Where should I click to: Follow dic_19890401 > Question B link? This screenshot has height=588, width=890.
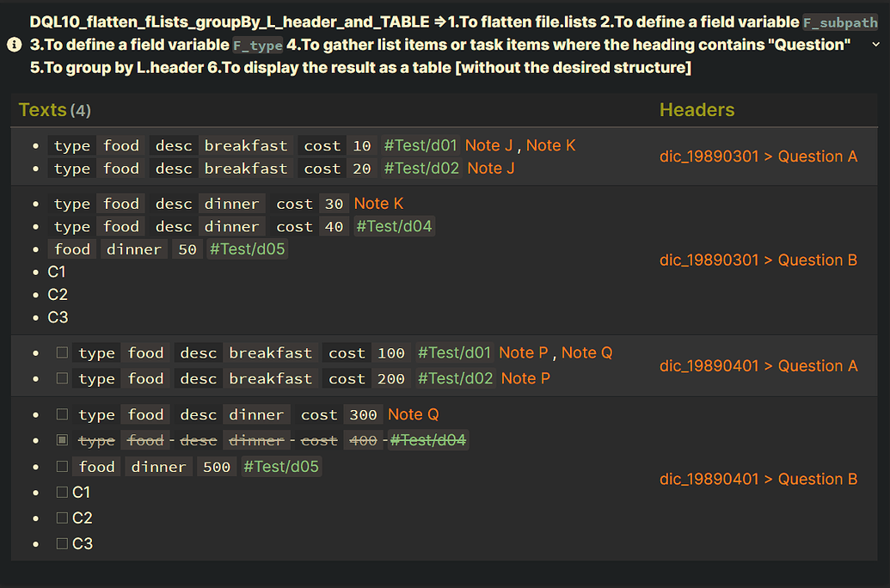tap(758, 480)
